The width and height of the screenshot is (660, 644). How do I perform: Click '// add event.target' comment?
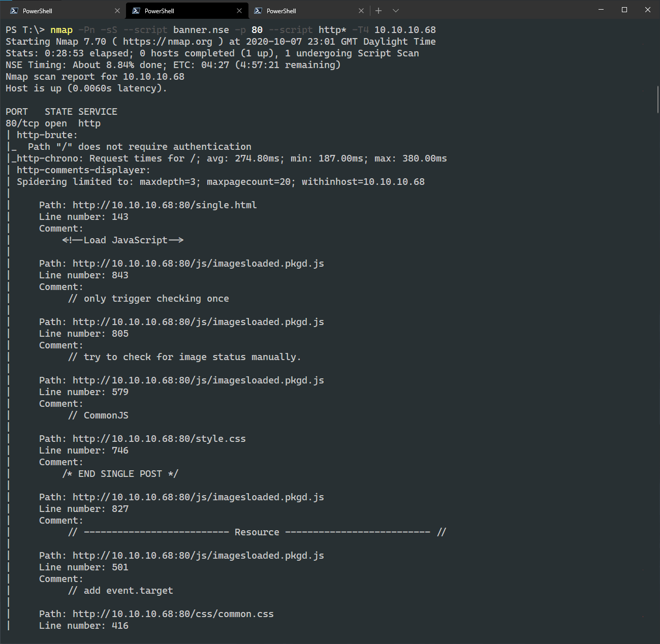120,591
